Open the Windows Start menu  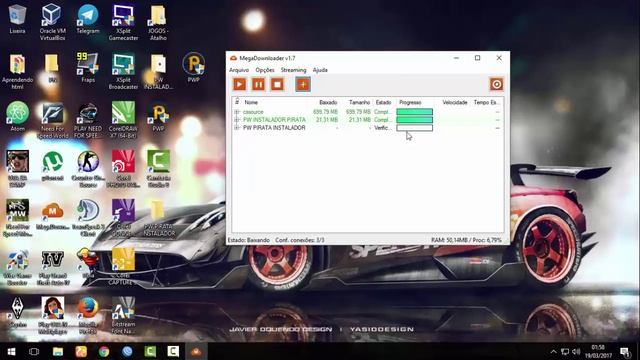[11, 351]
